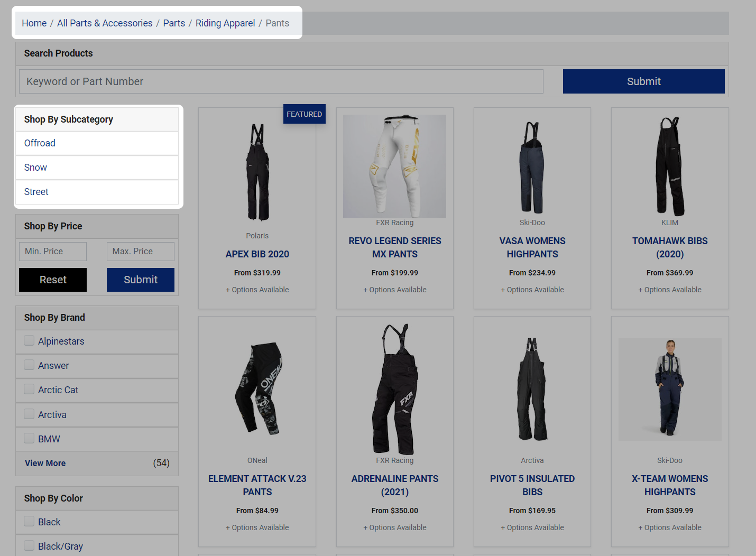Reset the price filter

pyautogui.click(x=53, y=280)
